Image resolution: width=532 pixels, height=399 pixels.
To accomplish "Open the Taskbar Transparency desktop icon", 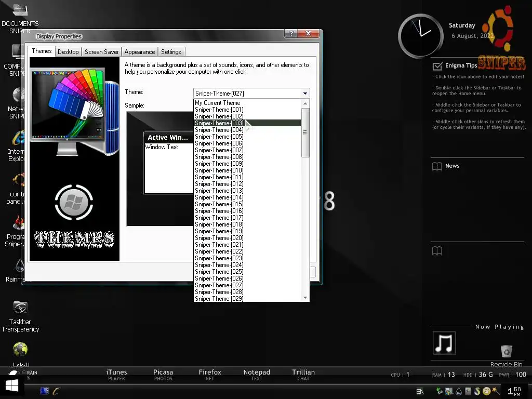I will click(x=20, y=316).
